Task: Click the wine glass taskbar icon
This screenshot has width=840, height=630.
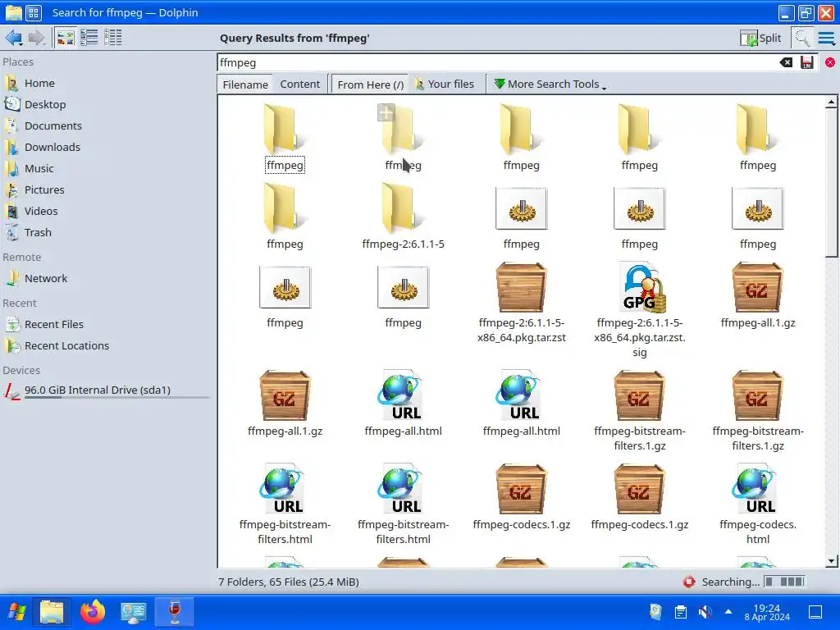Action: click(175, 612)
